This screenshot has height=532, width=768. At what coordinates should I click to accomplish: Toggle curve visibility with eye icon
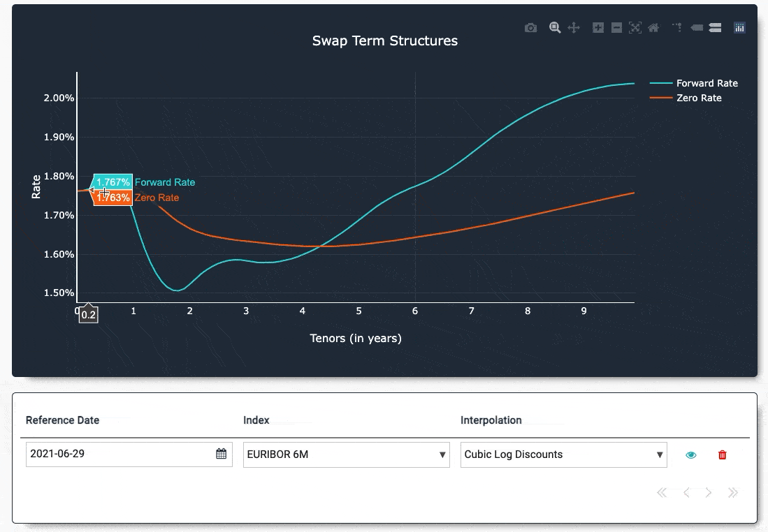690,455
